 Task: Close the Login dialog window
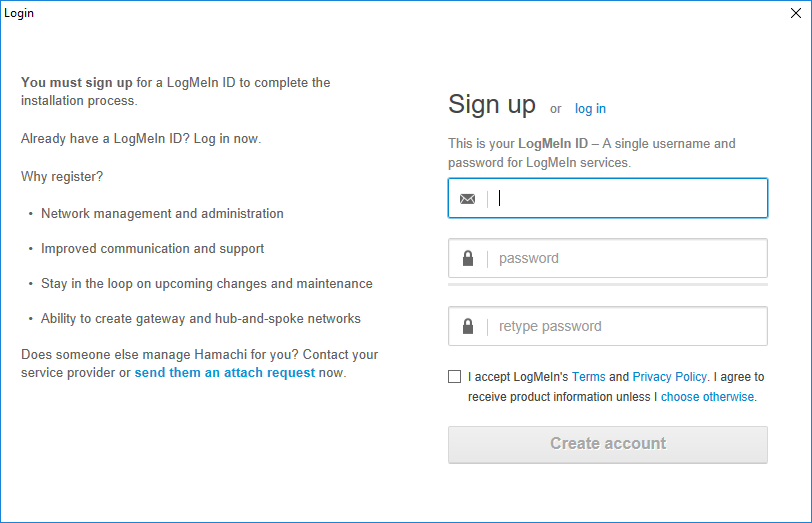pyautogui.click(x=796, y=13)
